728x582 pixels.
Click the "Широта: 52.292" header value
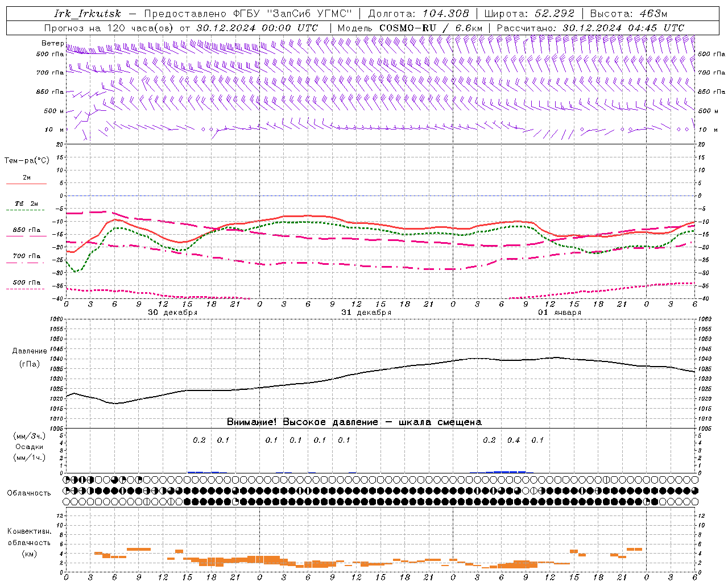[530, 14]
